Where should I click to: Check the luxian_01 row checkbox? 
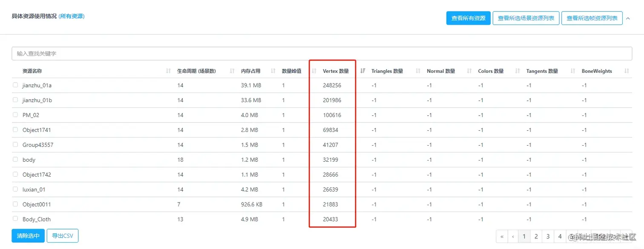click(15, 189)
